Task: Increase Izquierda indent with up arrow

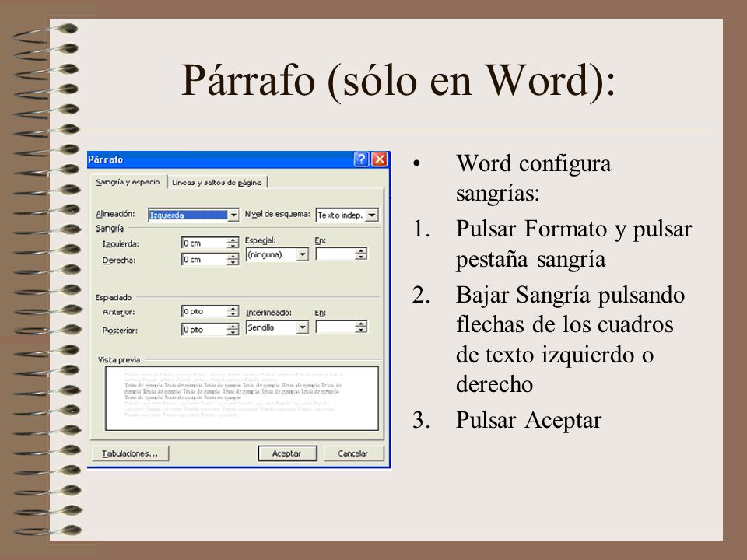Action: (233, 240)
